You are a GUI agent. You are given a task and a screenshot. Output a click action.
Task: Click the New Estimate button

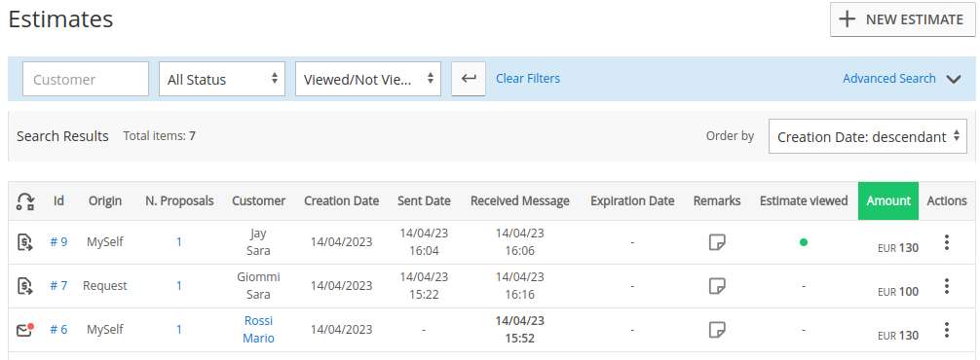(902, 19)
